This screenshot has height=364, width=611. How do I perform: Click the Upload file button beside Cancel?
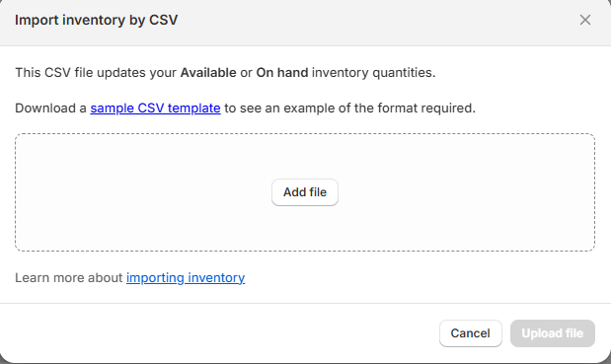pyautogui.click(x=553, y=333)
